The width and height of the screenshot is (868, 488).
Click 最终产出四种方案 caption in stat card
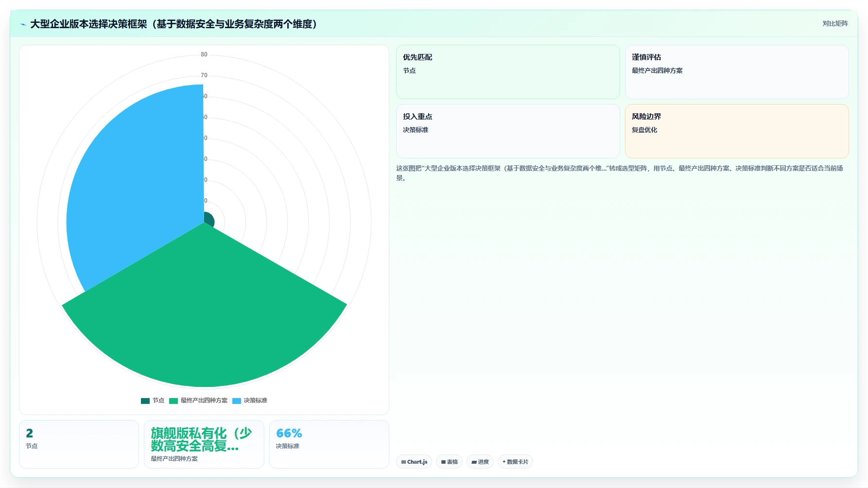[x=174, y=458]
